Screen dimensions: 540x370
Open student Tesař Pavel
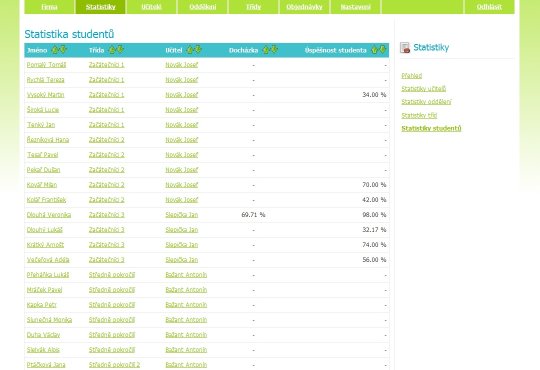(x=43, y=155)
